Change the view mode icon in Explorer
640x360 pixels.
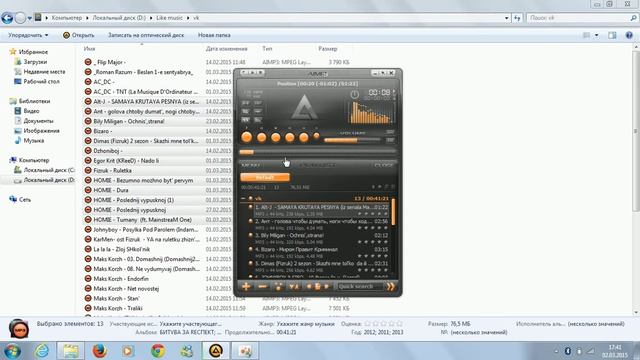click(x=586, y=36)
